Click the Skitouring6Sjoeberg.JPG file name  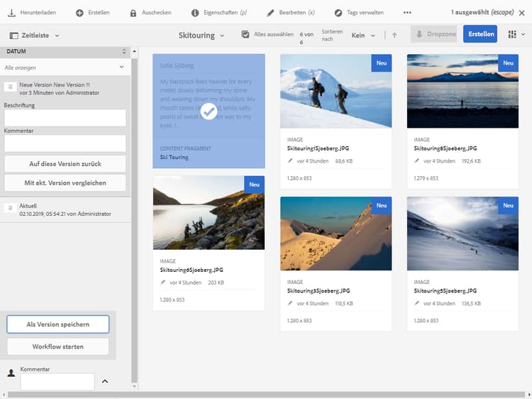point(192,270)
